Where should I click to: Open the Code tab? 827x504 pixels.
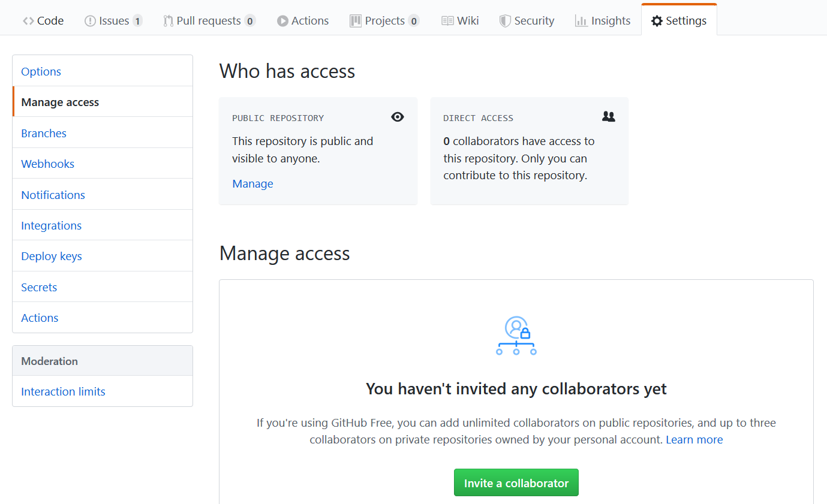coord(43,20)
